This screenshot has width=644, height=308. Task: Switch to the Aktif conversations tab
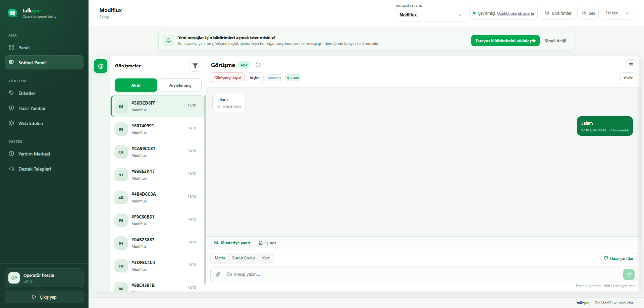pos(136,85)
